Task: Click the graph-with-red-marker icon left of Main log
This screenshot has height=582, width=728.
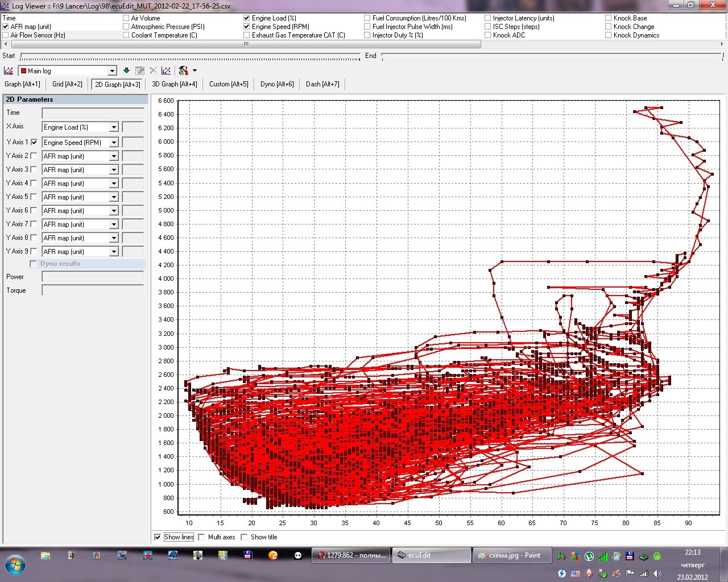Action: (x=9, y=70)
